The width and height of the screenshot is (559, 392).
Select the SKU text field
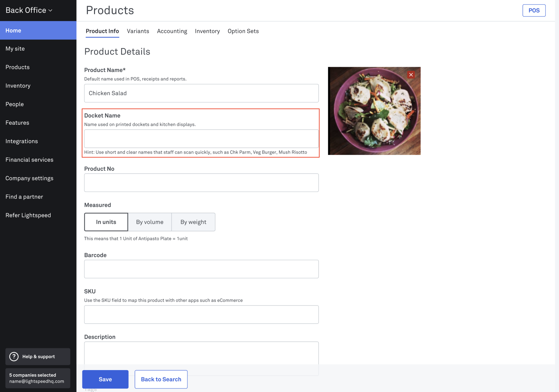201,315
